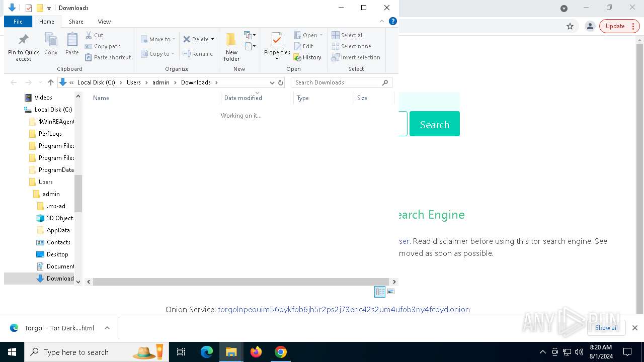Sort by Date modified column header
Screen dimensions: 644x362
tap(257, 98)
